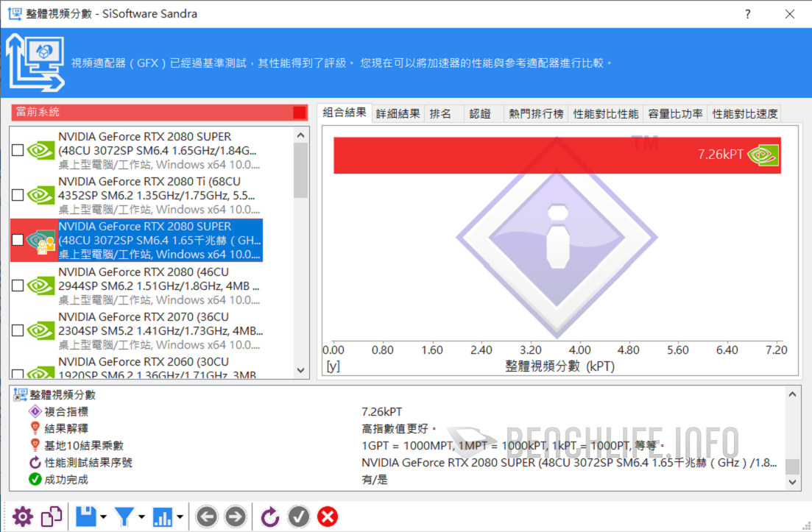Click the 1GPT = 1000MPT multiplier text
Image resolution: width=812 pixels, height=532 pixels.
[x=512, y=446]
